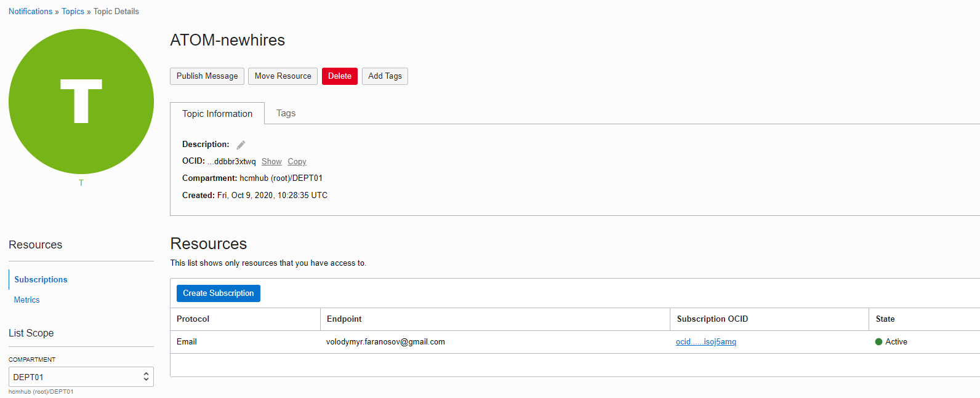Click the green topic avatar icon
Image resolution: width=980 pixels, height=398 pixels.
coord(81,101)
